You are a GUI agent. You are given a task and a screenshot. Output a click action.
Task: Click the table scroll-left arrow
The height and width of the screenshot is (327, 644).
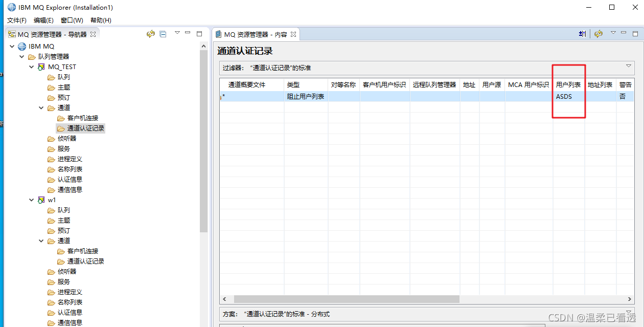(224, 299)
